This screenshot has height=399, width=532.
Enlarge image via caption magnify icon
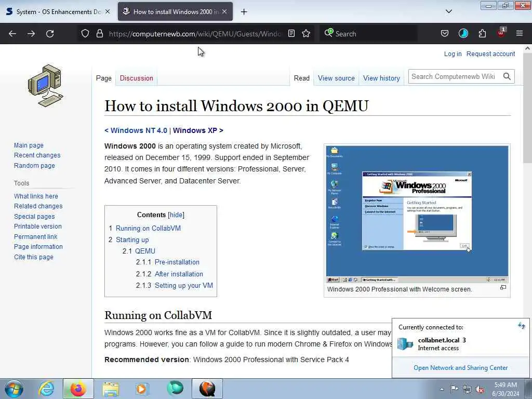pyautogui.click(x=503, y=288)
